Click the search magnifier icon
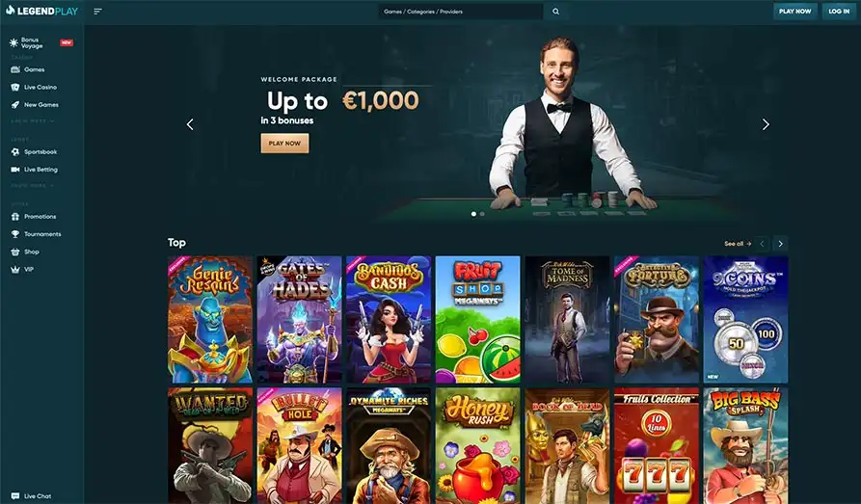The height and width of the screenshot is (504, 861). pos(555,12)
